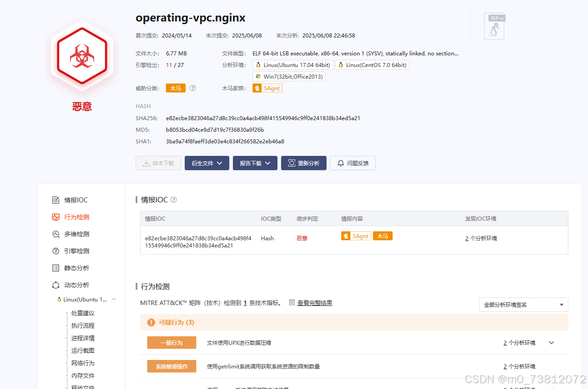The image size is (588, 389).
Task: Click the 一般行为 orange label
Action: pos(172,343)
